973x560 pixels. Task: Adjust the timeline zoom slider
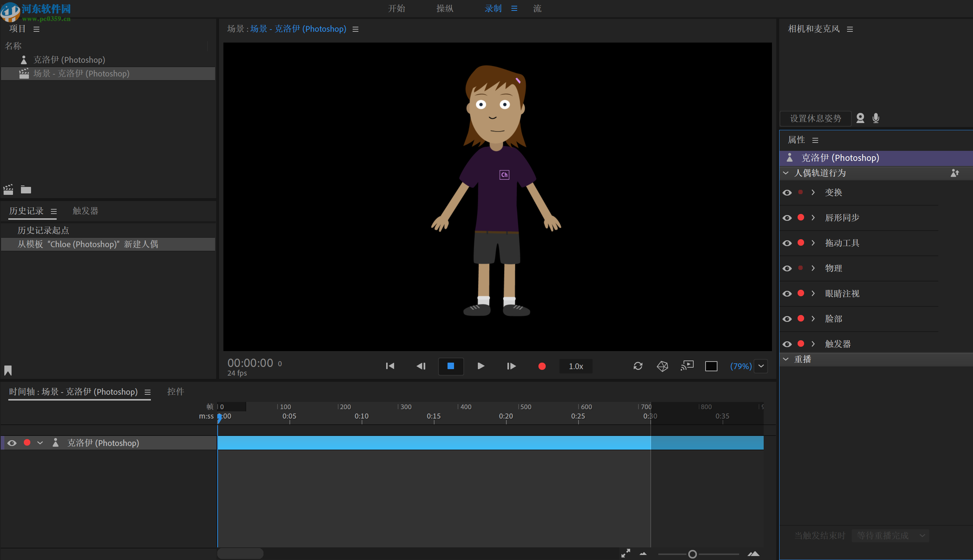pyautogui.click(x=693, y=554)
